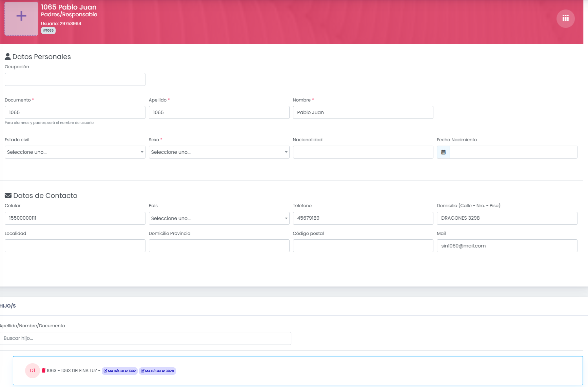The image size is (588, 387).
Task: Click the Padres/Responsable role label
Action: tap(69, 15)
